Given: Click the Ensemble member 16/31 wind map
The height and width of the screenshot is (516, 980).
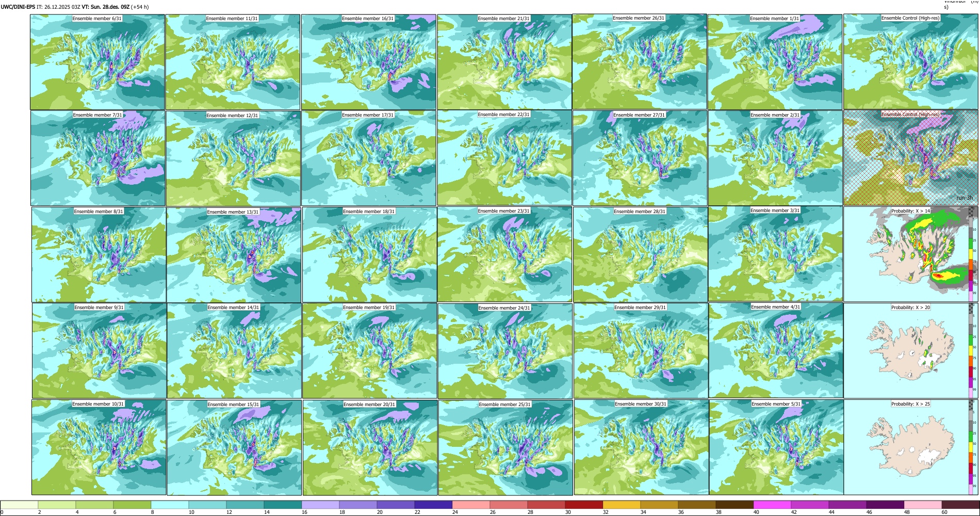Looking at the screenshot, I should tap(368, 62).
